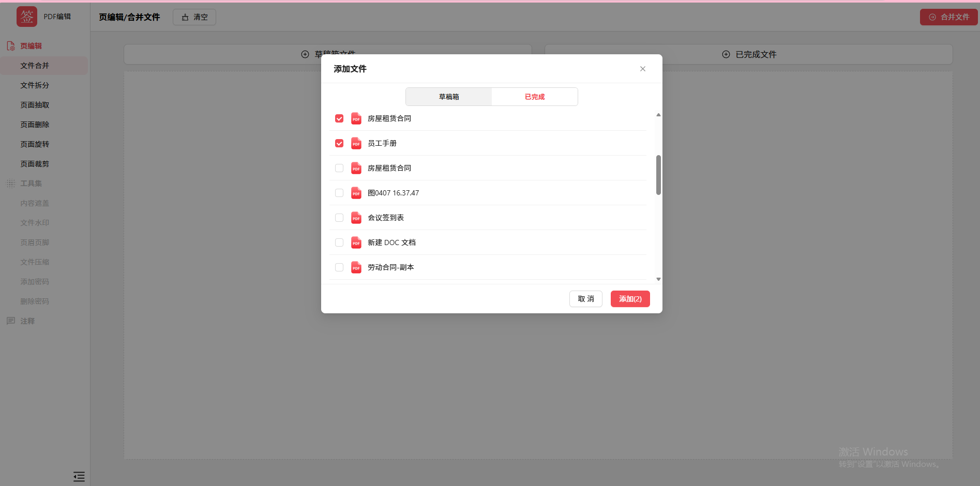The width and height of the screenshot is (980, 486).
Task: Click PDF icon beside 新建 DOC 文档
Action: [356, 242]
